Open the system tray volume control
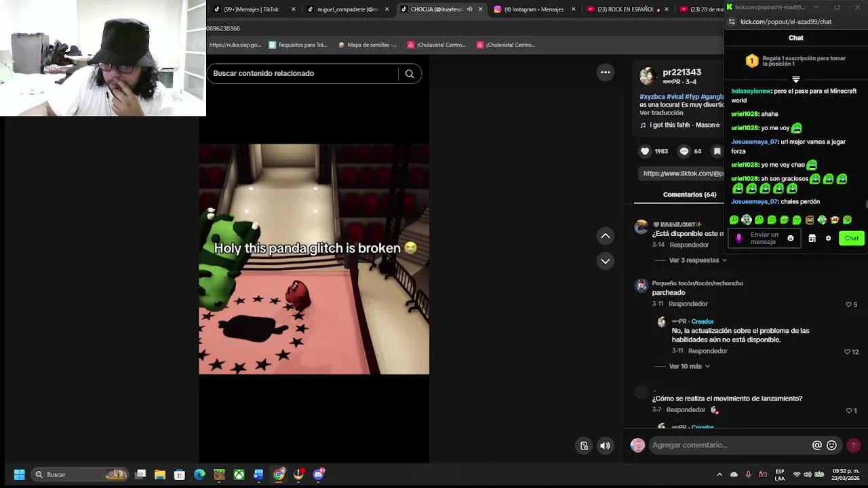 808,474
